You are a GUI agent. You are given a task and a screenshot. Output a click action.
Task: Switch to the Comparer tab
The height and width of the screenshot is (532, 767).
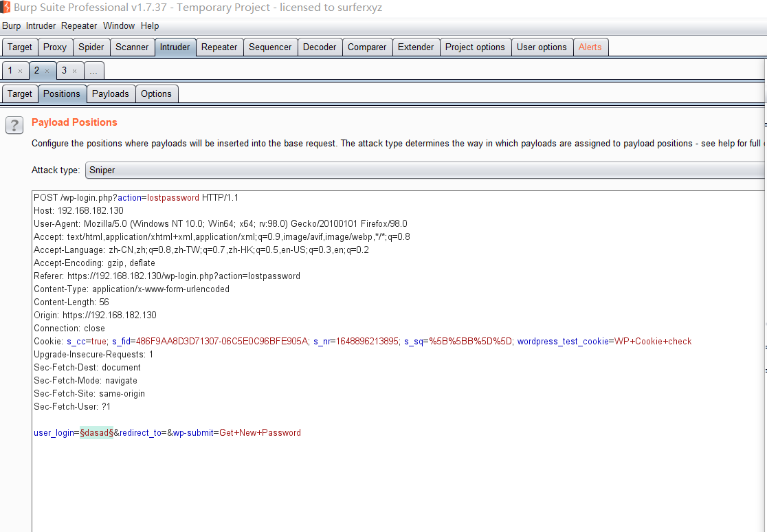click(367, 47)
